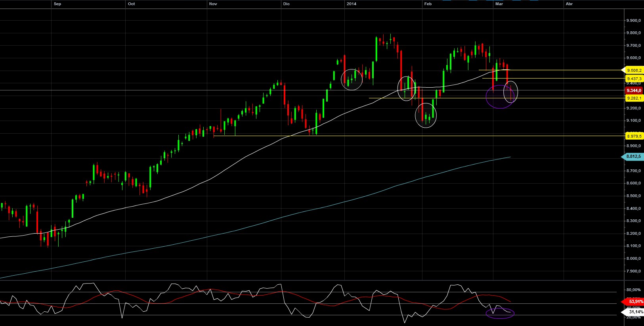Image resolution: width=644 pixels, height=326 pixels.
Task: Click the 8.000,0 price axis label
Action: pos(634,259)
